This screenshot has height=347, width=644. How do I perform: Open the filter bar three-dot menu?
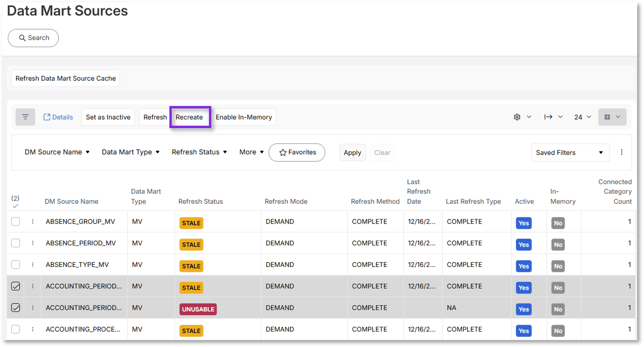621,152
